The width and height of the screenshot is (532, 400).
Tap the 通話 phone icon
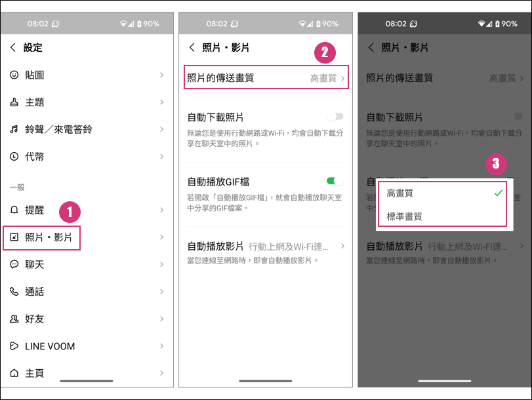click(14, 291)
